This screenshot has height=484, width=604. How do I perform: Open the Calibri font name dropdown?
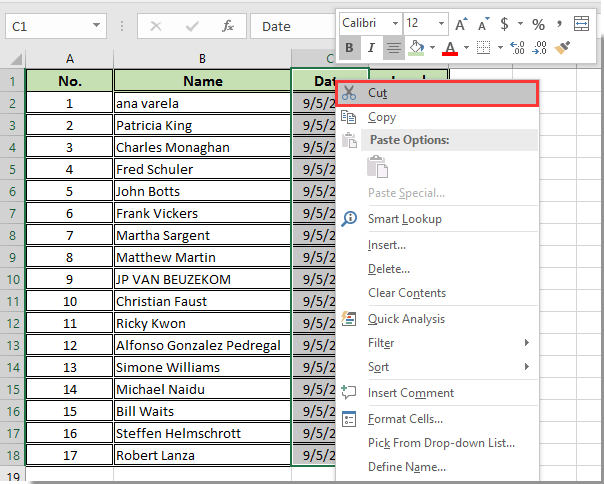(x=396, y=23)
